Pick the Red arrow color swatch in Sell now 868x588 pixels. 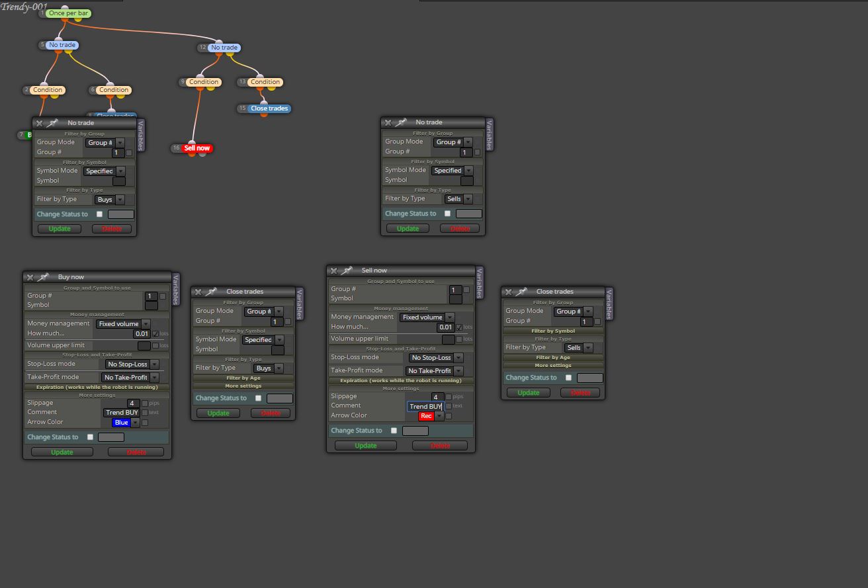tap(426, 416)
